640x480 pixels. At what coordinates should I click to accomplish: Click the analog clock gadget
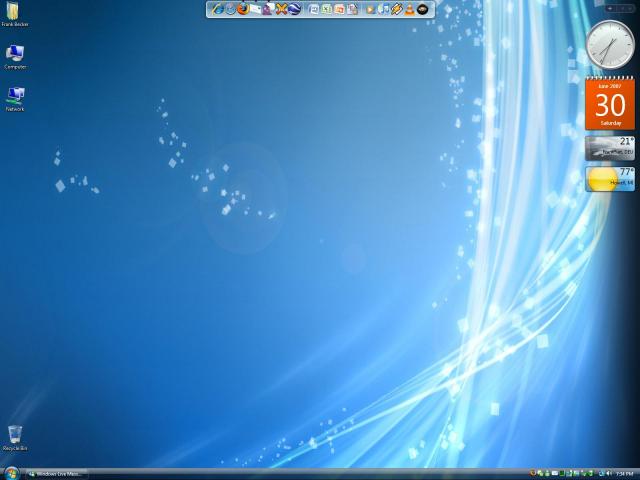pos(610,45)
